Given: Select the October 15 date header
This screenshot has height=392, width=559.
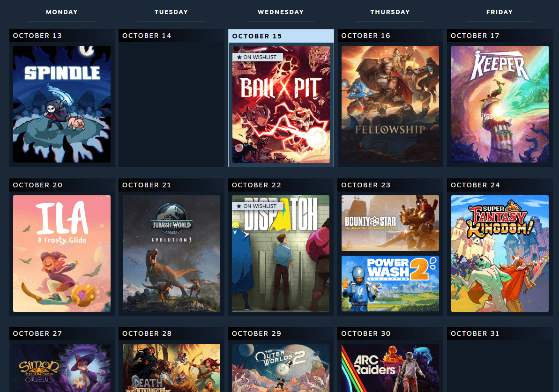Looking at the screenshot, I should [x=257, y=36].
